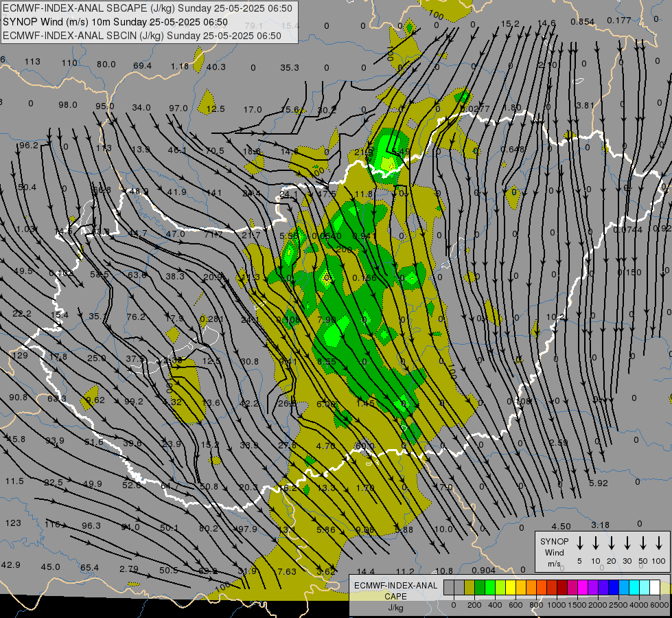Click map value '76.2'
Viewport: 672px width, 618px height.
click(136, 317)
